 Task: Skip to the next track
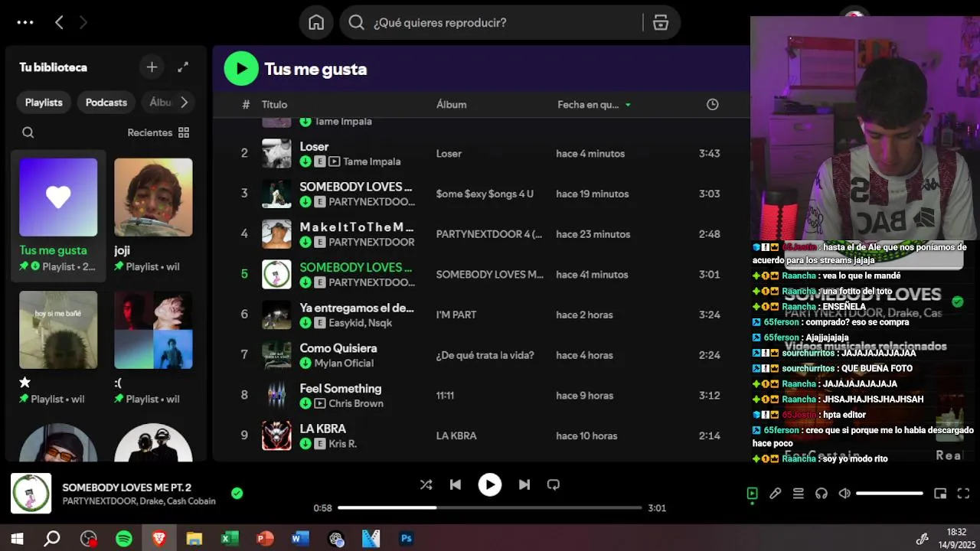pos(524,484)
